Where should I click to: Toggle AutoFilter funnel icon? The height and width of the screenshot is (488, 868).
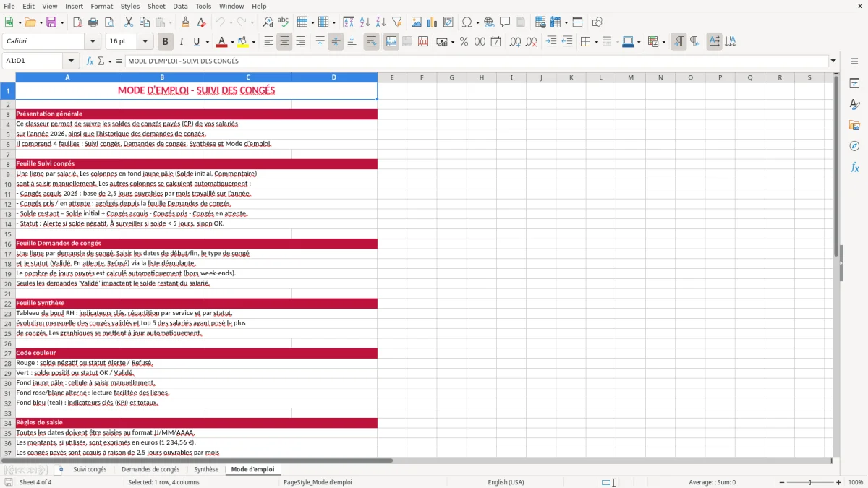(x=396, y=22)
